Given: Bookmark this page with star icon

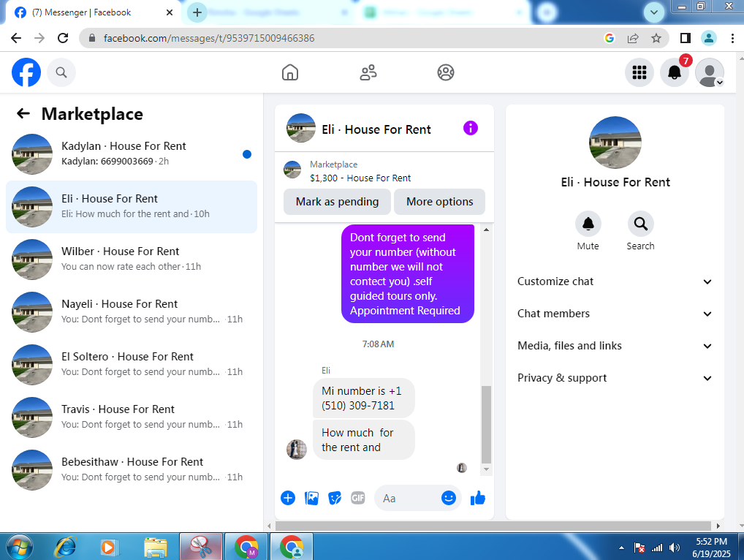Looking at the screenshot, I should pos(656,38).
